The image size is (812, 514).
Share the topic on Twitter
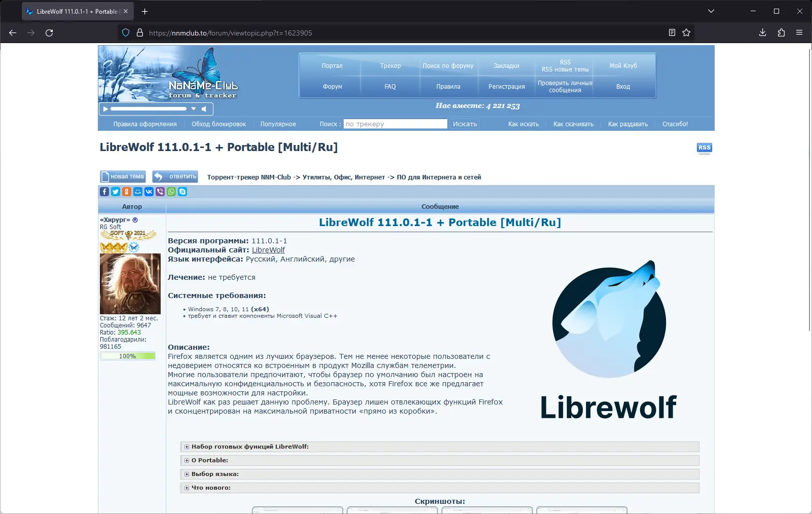pyautogui.click(x=116, y=192)
